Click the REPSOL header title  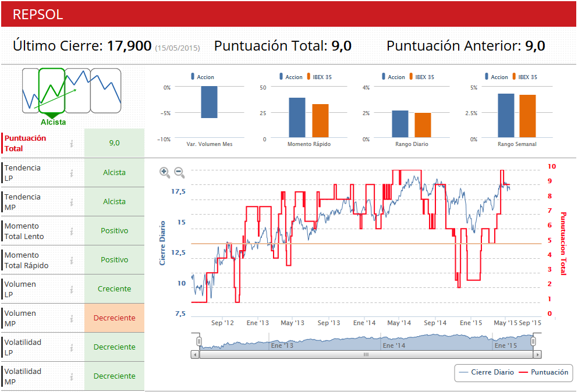pos(38,15)
